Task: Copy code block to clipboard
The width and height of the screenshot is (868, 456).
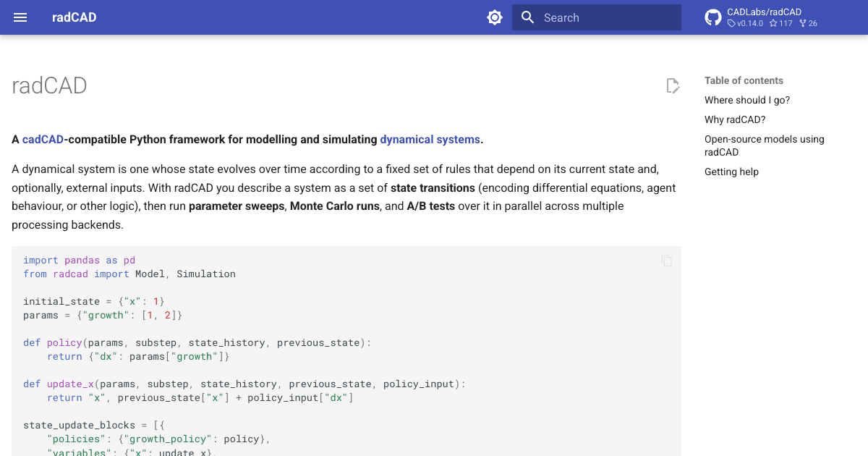Action: click(666, 261)
